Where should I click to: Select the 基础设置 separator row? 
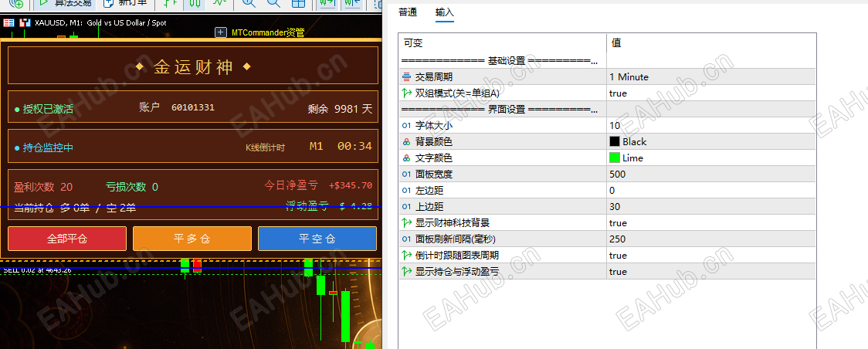click(x=607, y=60)
